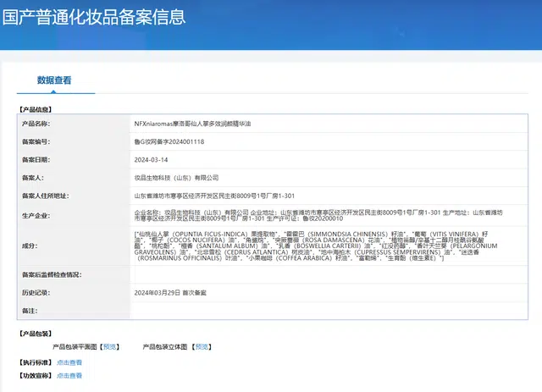Click the 备案人住所地址 address value
The width and height of the screenshot is (542, 392).
click(214, 196)
